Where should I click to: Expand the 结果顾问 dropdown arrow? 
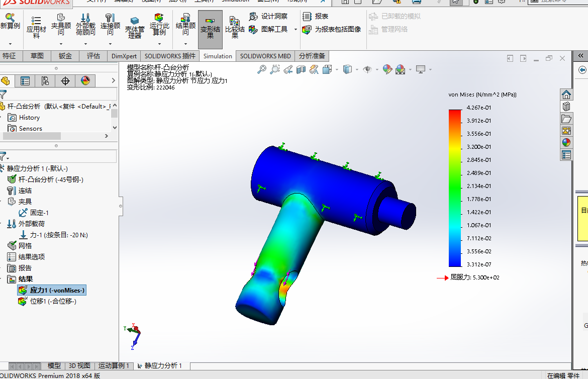pos(185,44)
